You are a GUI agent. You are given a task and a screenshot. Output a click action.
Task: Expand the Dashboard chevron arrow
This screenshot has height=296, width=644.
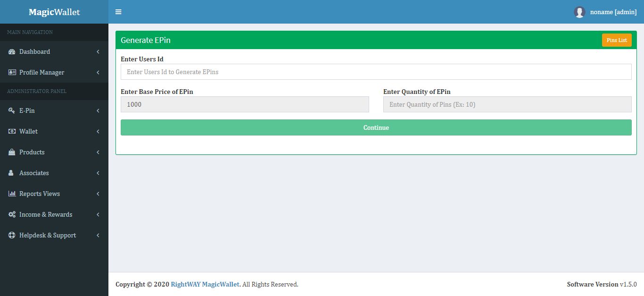click(x=98, y=51)
